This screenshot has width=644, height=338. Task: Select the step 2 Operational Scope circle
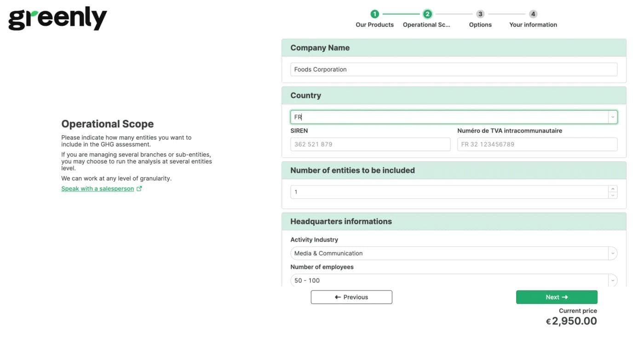coord(427,14)
